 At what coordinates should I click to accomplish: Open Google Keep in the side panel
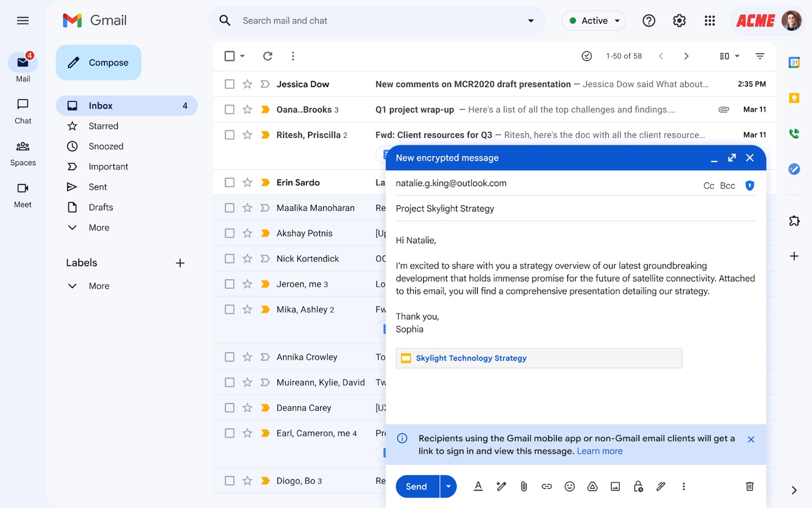[x=794, y=97]
